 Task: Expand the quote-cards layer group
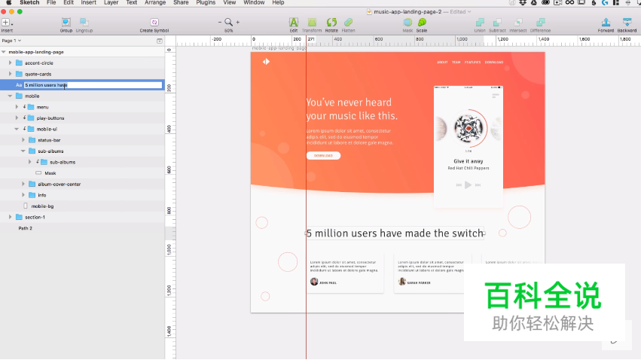click(10, 74)
